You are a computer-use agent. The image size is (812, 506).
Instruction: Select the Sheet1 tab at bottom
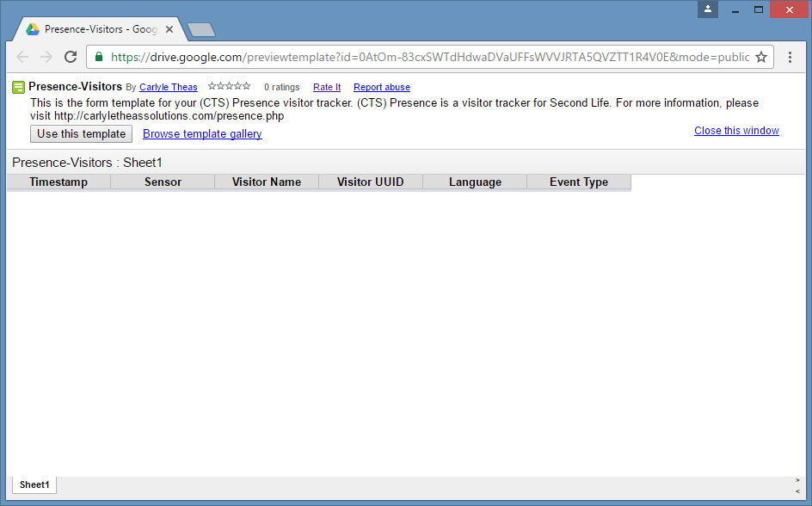(x=34, y=484)
